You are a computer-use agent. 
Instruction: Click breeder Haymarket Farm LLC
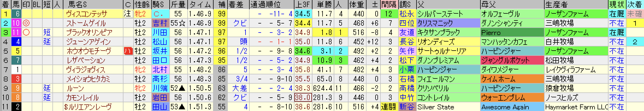pos(576,107)
